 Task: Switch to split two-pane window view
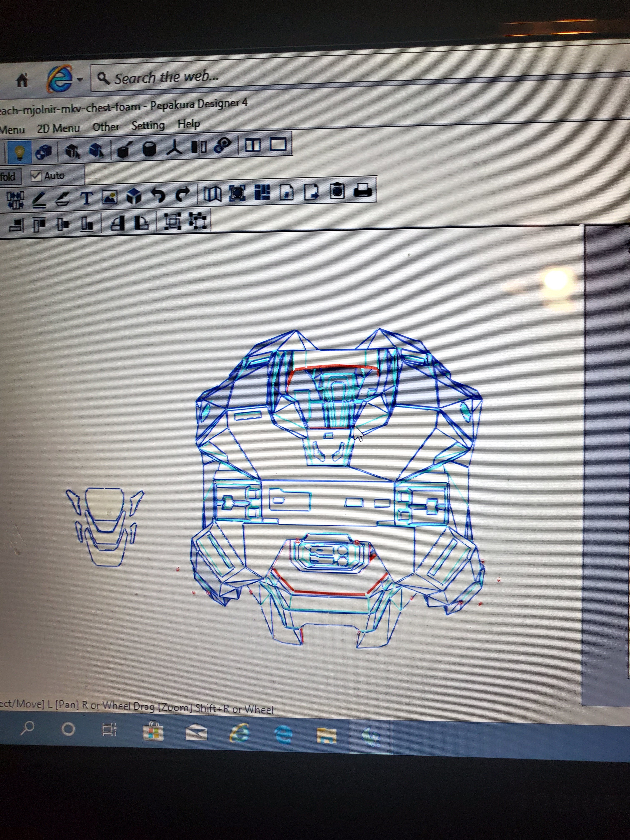point(253,145)
